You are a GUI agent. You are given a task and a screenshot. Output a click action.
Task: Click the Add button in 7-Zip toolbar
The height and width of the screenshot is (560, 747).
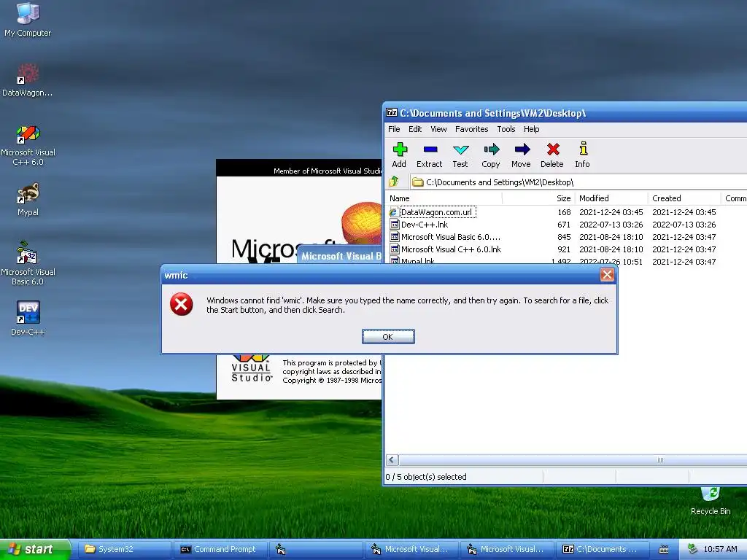coord(399,155)
